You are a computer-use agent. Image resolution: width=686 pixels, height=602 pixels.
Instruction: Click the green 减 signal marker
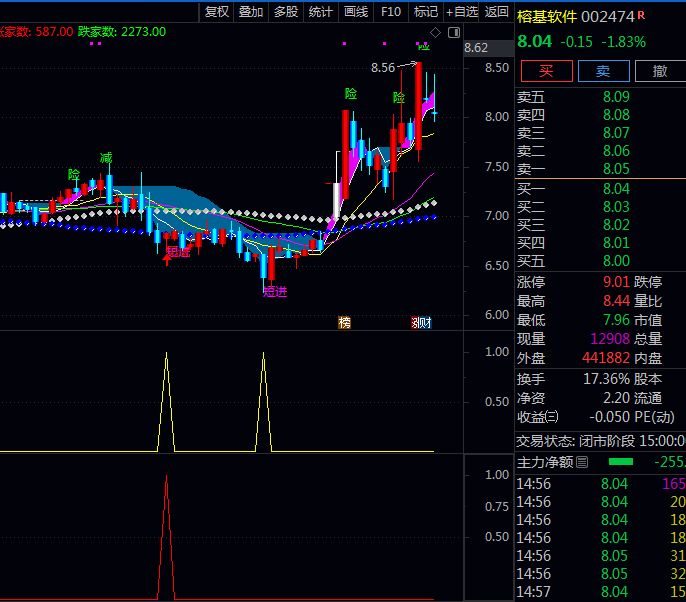pyautogui.click(x=106, y=158)
